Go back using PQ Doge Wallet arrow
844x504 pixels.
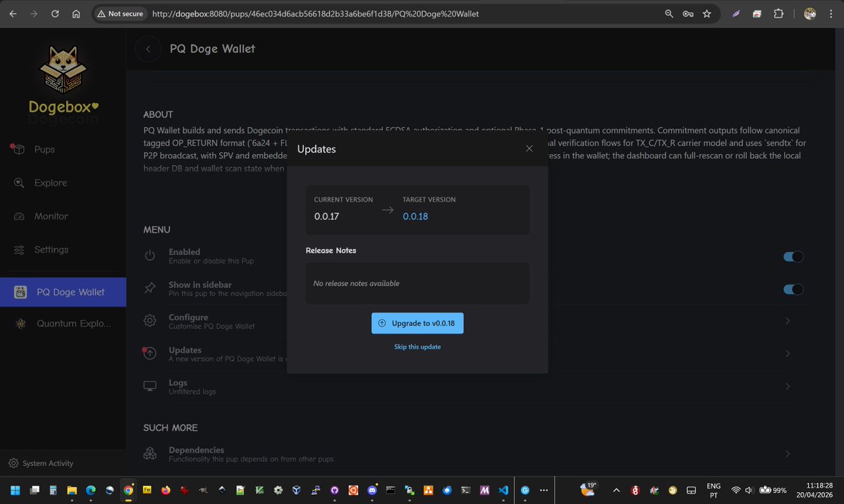pyautogui.click(x=148, y=49)
